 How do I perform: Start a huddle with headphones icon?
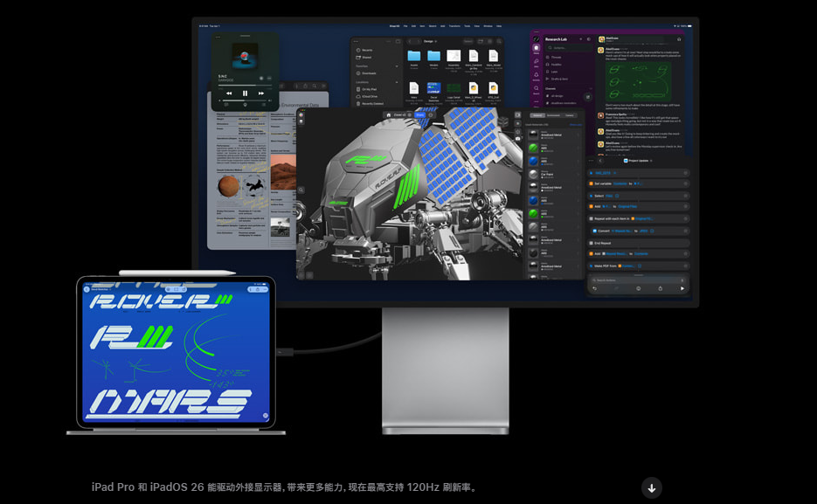coord(679,39)
